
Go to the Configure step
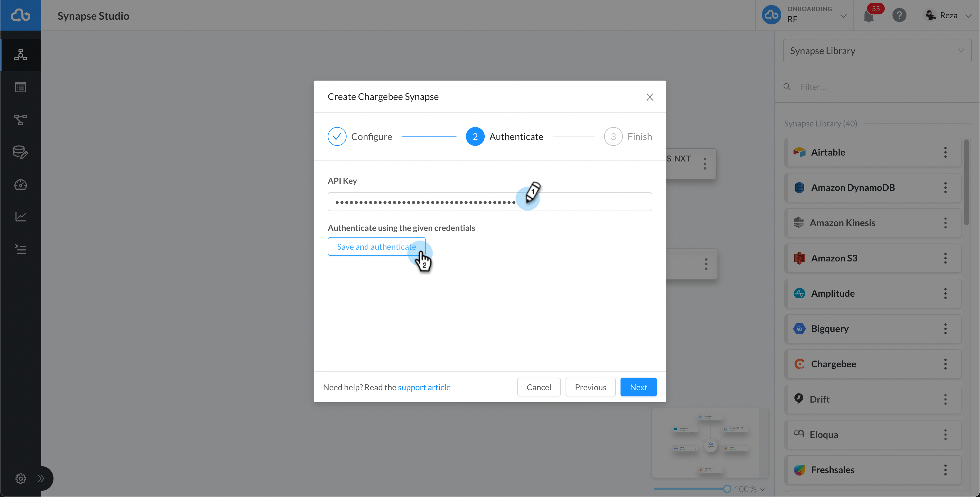coord(360,137)
